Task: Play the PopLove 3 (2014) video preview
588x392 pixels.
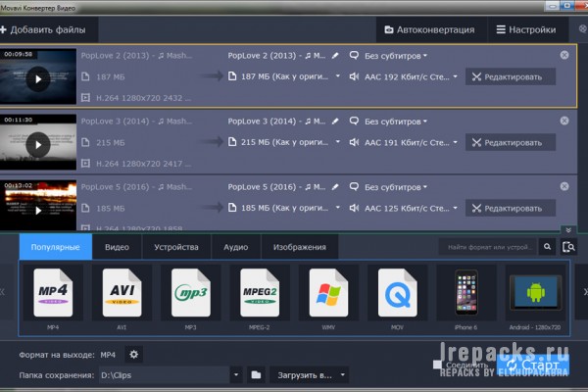Action: [38, 145]
